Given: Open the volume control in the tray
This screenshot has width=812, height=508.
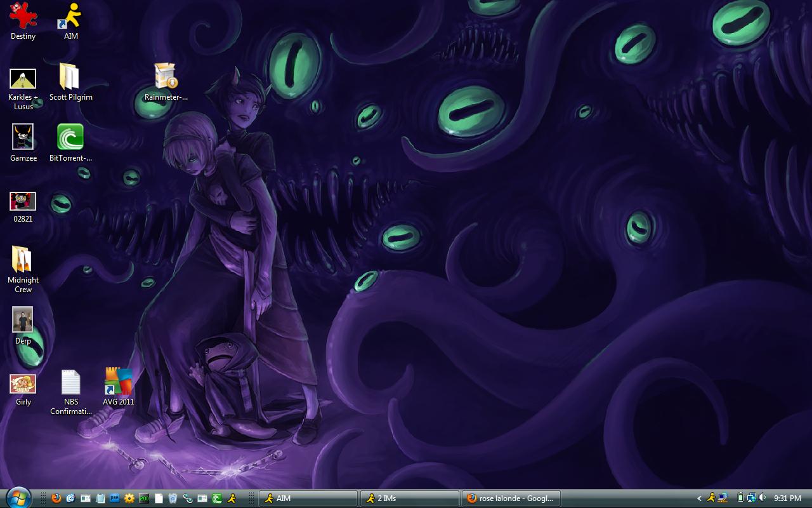Looking at the screenshot, I should pos(763,498).
